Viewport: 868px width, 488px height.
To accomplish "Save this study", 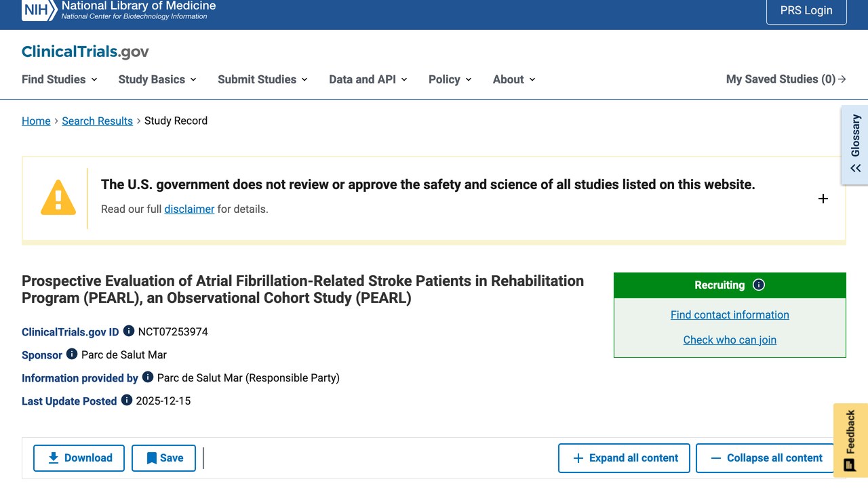I will pyautogui.click(x=163, y=458).
